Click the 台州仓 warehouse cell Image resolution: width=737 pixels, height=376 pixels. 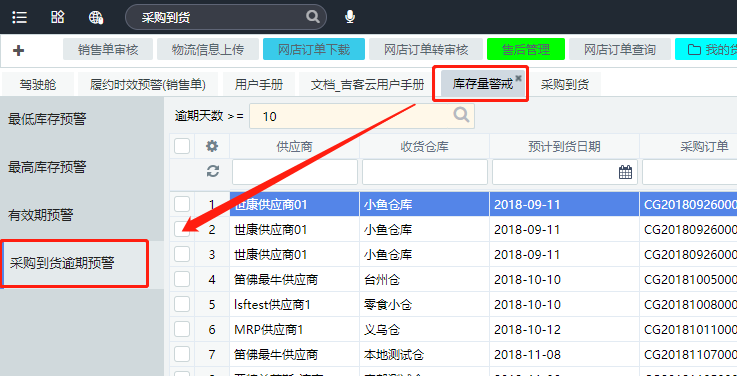click(424, 280)
